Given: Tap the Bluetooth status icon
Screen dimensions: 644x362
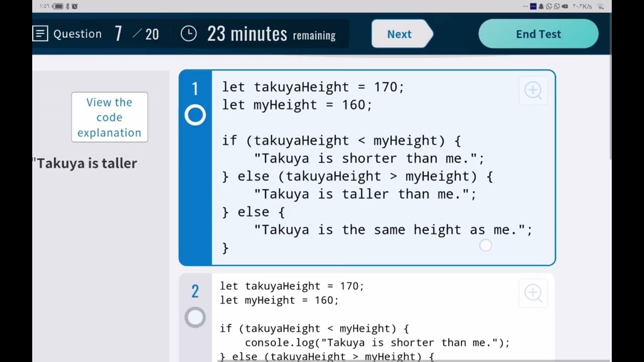Looking at the screenshot, I should coord(67,7).
